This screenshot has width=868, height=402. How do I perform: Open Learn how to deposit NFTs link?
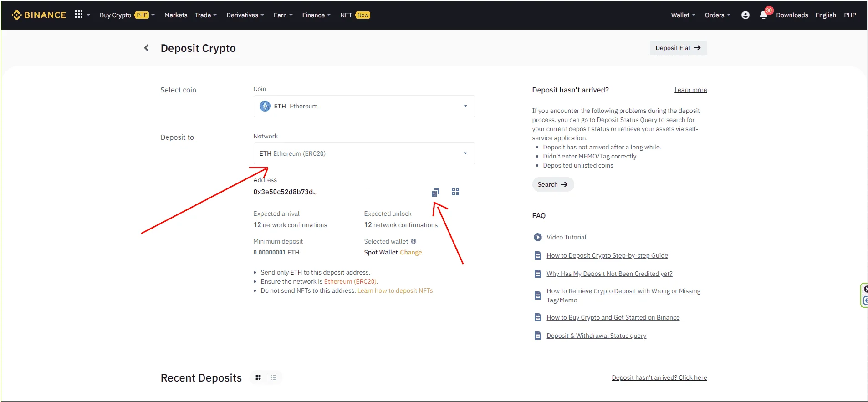[x=395, y=290]
